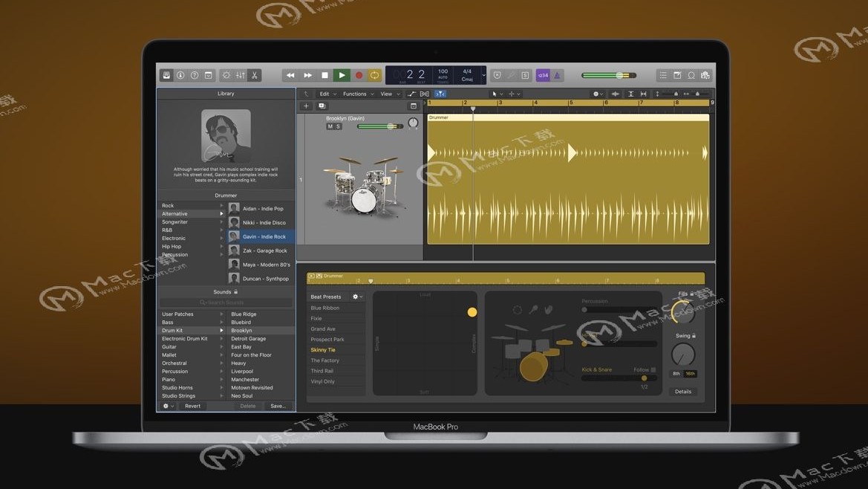Image resolution: width=868 pixels, height=489 pixels.
Task: Click the Delete button in Library
Action: pyautogui.click(x=248, y=406)
